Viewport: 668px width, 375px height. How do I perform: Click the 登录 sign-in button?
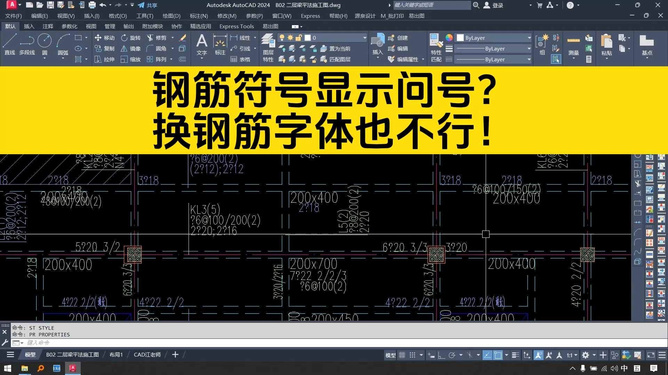[493, 5]
